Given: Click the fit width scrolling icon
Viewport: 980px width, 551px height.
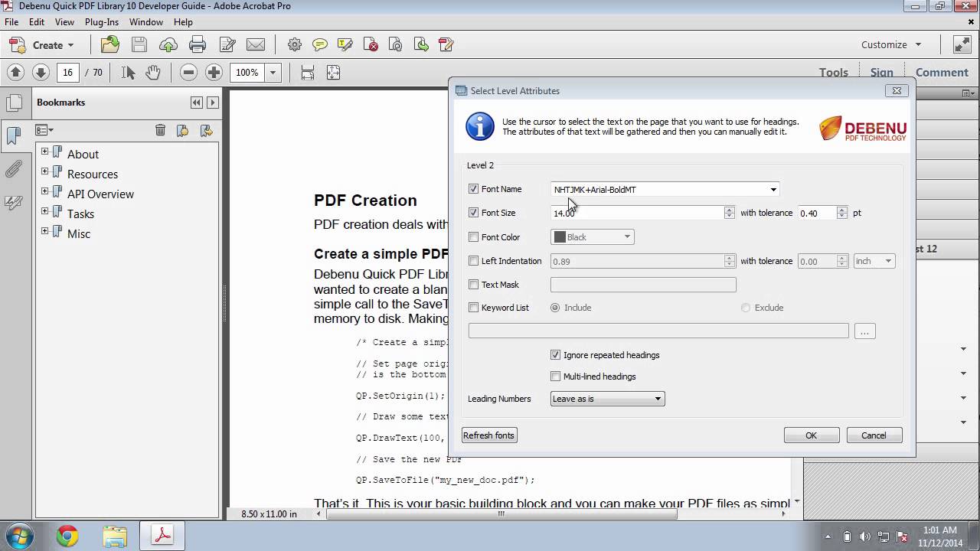Looking at the screenshot, I should coord(308,72).
